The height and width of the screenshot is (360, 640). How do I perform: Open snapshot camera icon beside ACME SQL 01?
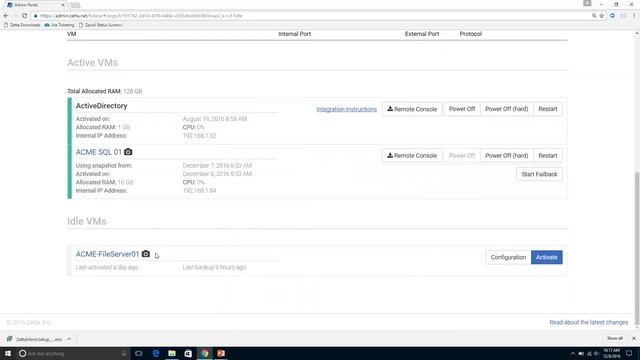[128, 152]
